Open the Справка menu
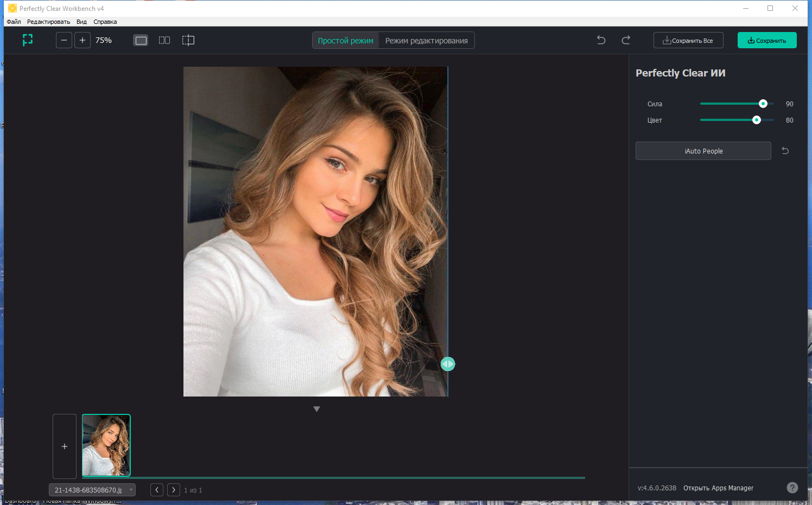Screen dimensions: 812x505 105,21
